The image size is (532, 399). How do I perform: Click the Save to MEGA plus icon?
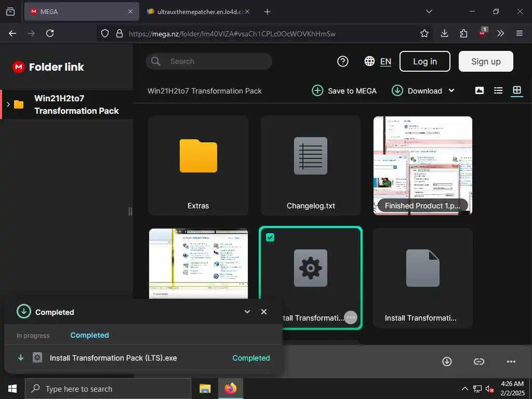317,90
